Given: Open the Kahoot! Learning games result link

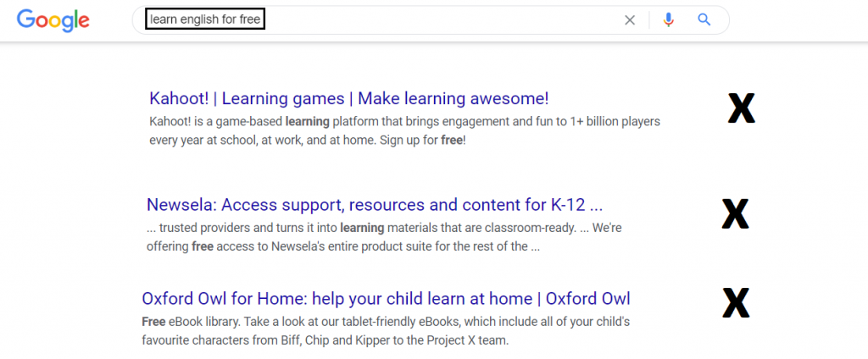Looking at the screenshot, I should click(x=349, y=99).
